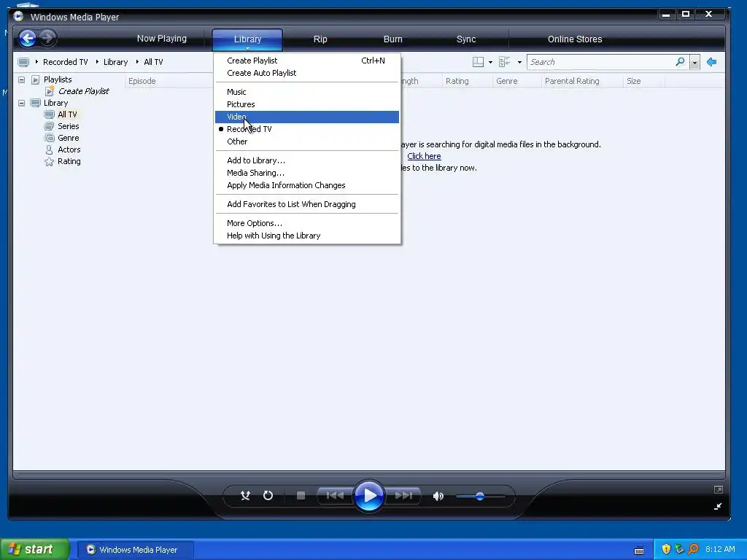
Task: Turn on repeat in playback controls
Action: (268, 496)
